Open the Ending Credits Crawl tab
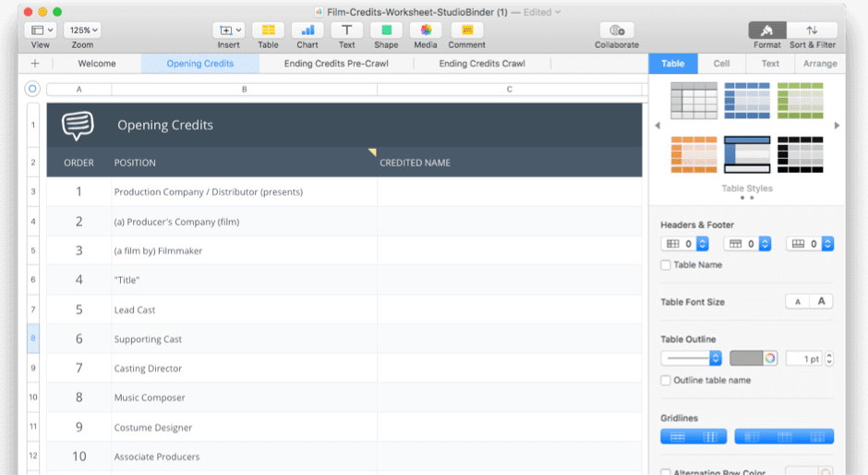The height and width of the screenshot is (475, 868). 482,63
